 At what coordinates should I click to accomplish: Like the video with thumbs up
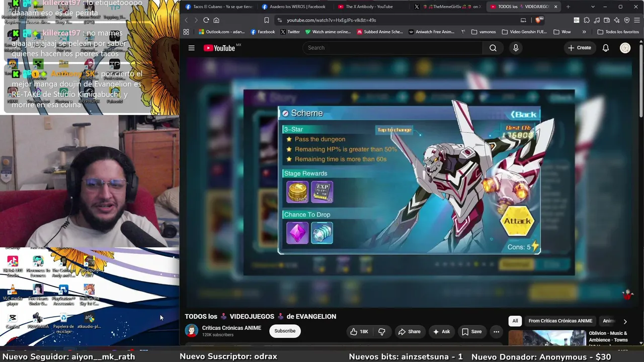pos(359,331)
